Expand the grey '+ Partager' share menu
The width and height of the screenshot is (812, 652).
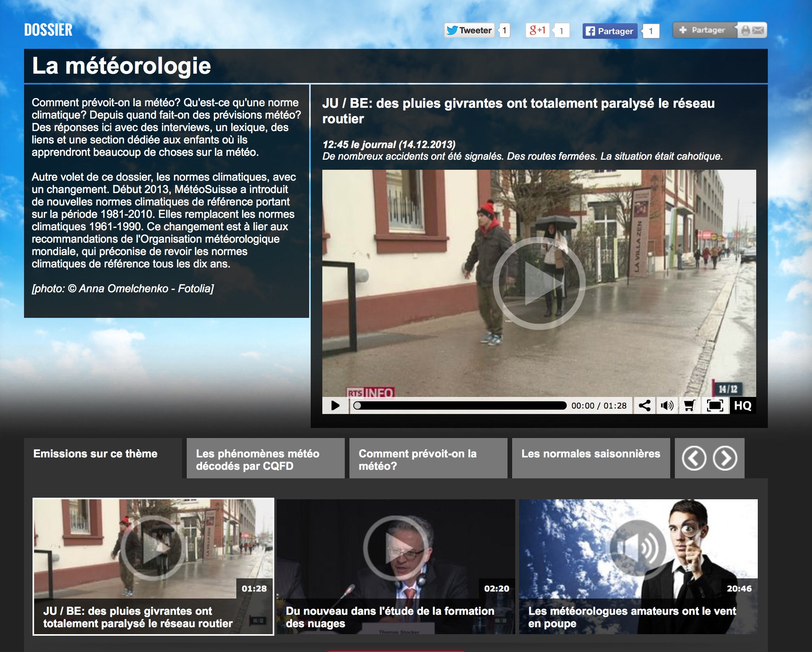click(704, 30)
